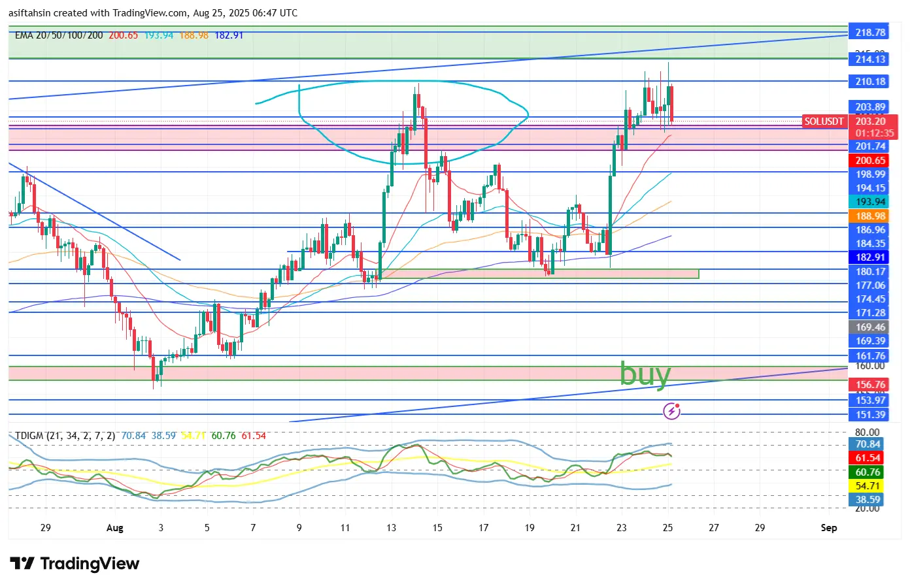
Task: Click the TDIGM (21, 34, 2, 7, 2) indicator title
Action: [x=65, y=436]
